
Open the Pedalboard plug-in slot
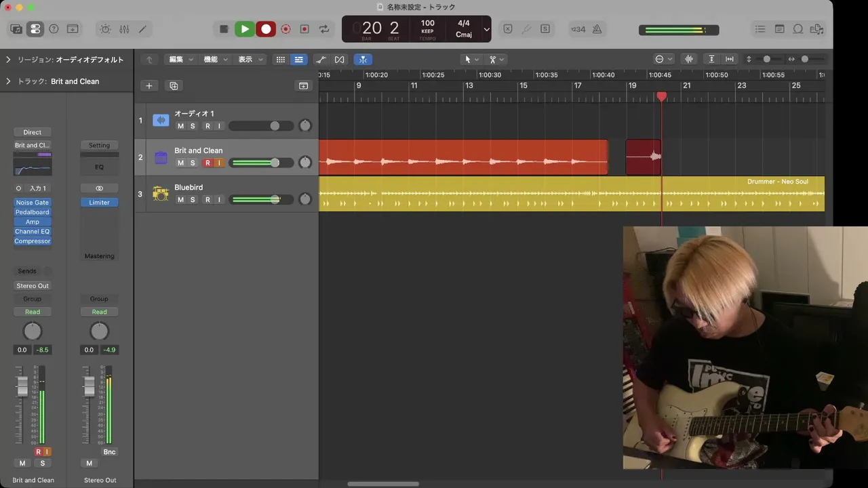(x=33, y=212)
